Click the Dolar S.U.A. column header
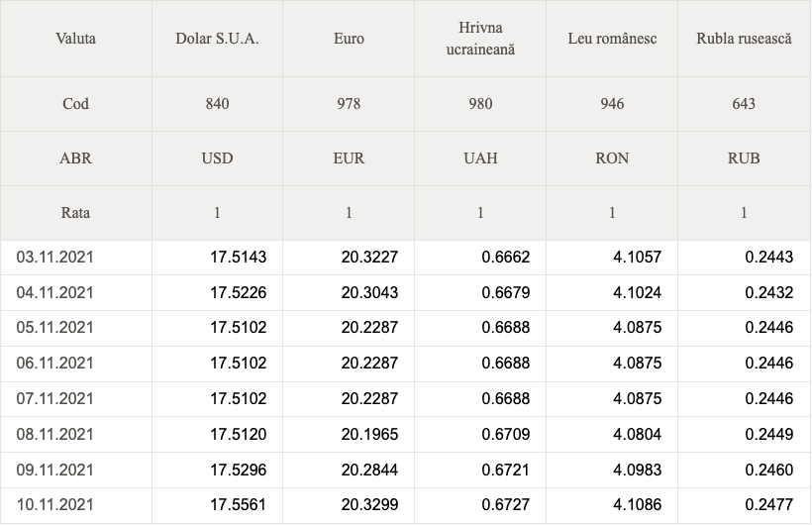Image resolution: width=812 pixels, height=525 pixels. tap(217, 39)
